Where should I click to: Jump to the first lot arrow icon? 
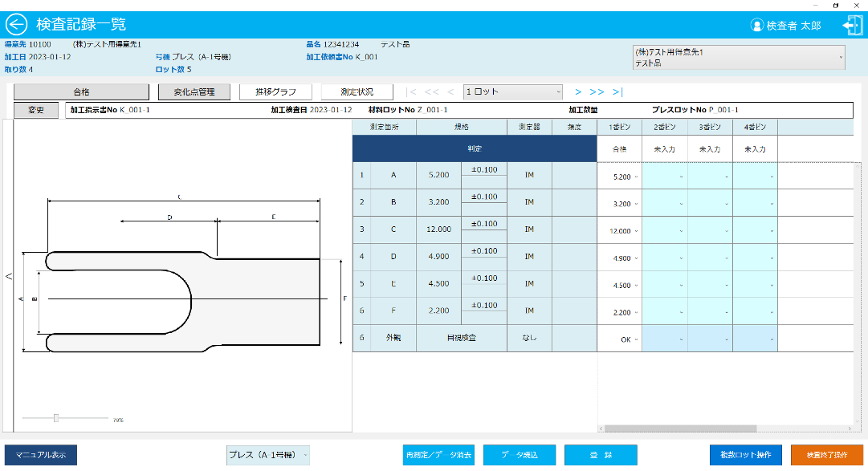coord(412,92)
